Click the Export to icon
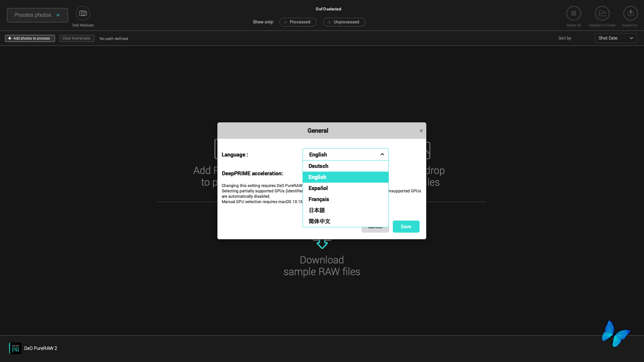 631,13
